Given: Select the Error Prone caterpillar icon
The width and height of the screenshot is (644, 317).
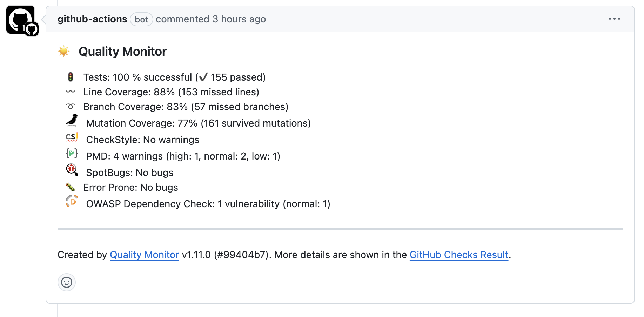Looking at the screenshot, I should tap(71, 187).
